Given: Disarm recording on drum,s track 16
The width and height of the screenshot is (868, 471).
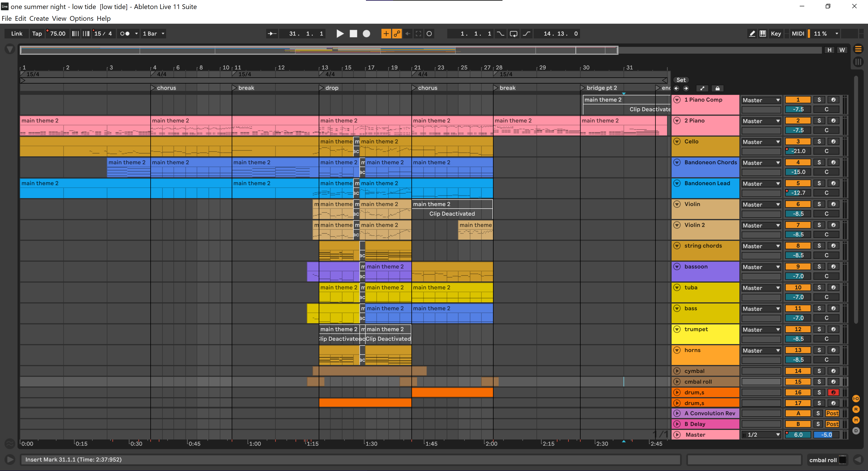Looking at the screenshot, I should [x=833, y=392].
